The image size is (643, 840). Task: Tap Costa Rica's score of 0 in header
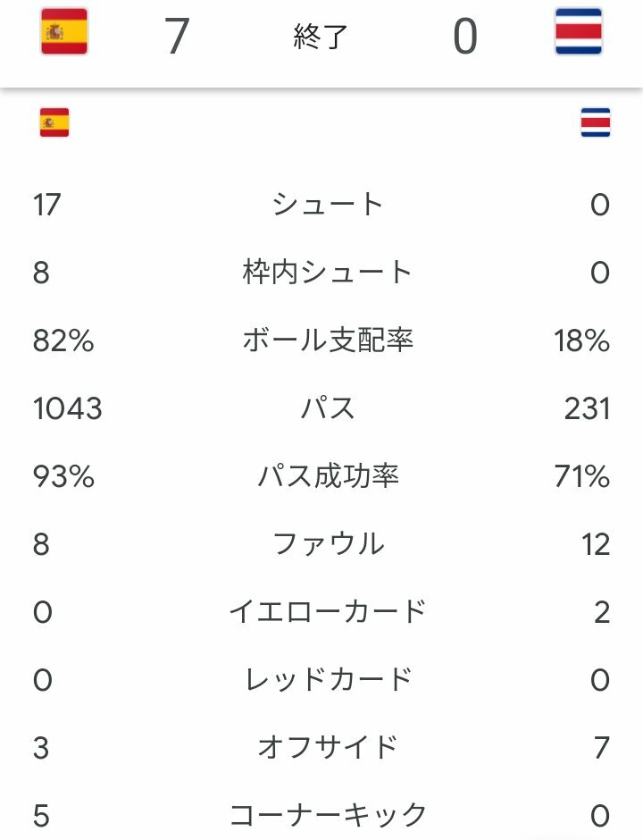464,36
